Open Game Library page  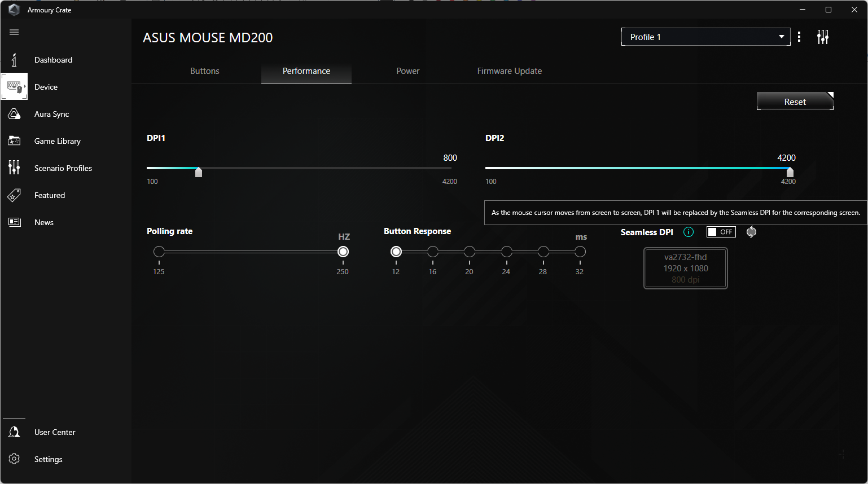tap(58, 141)
